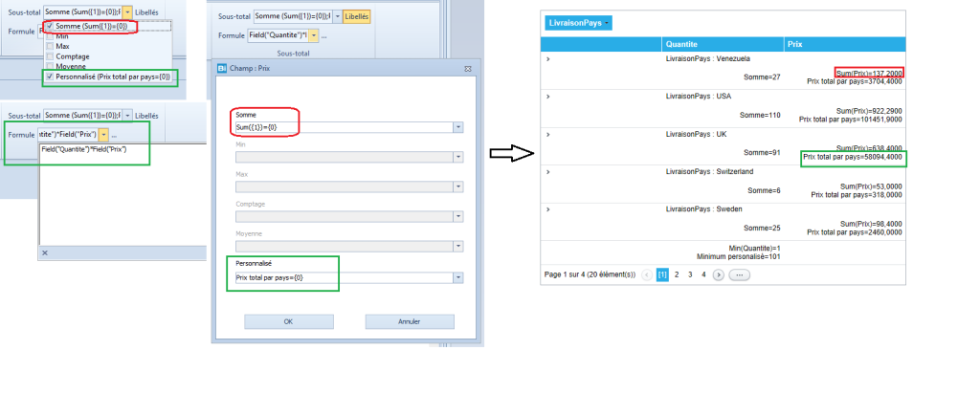Check the Comptage subtotal option
Screen dimensions: 980x416
[x=50, y=56]
